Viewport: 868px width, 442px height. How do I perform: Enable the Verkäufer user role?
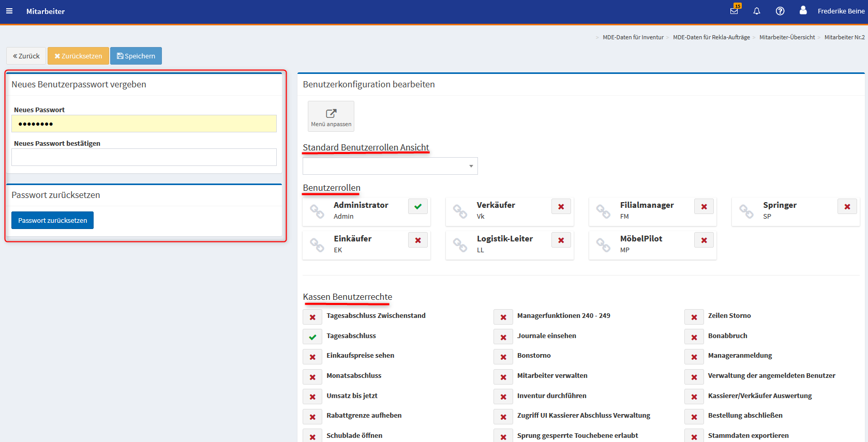pyautogui.click(x=561, y=207)
